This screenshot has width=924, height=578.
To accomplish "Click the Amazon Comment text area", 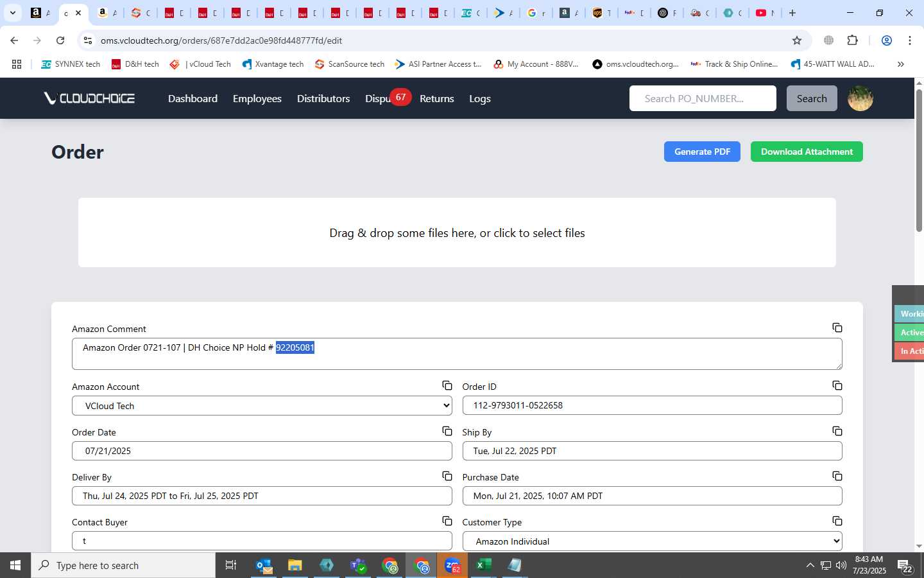I will click(457, 354).
